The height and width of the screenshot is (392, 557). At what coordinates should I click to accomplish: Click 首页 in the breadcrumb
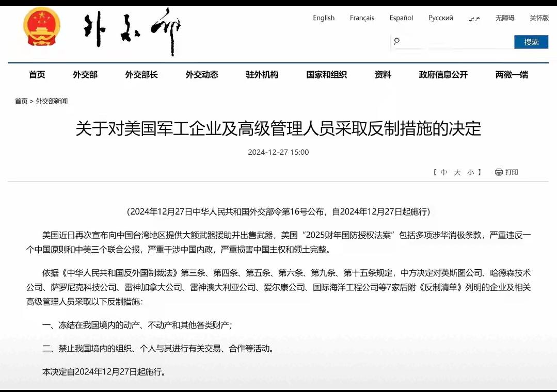click(21, 101)
